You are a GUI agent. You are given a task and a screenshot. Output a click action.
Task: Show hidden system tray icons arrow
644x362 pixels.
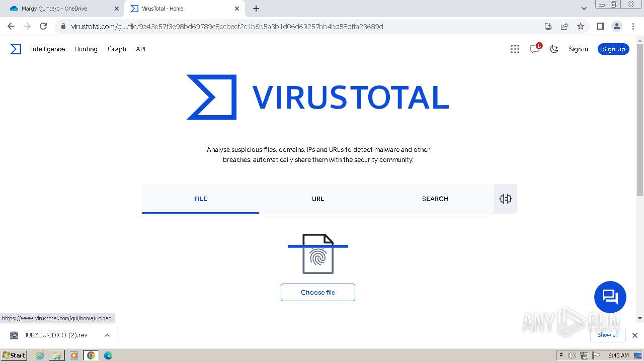tap(561, 355)
